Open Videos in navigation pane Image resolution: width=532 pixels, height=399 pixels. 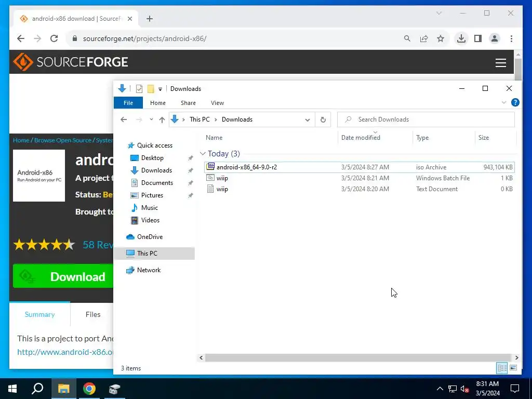[x=150, y=220]
